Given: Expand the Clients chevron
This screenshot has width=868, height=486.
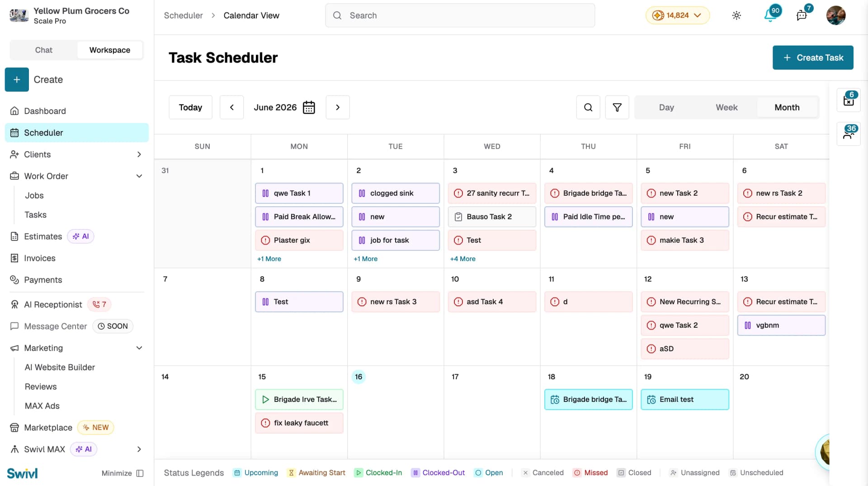Looking at the screenshot, I should 139,155.
